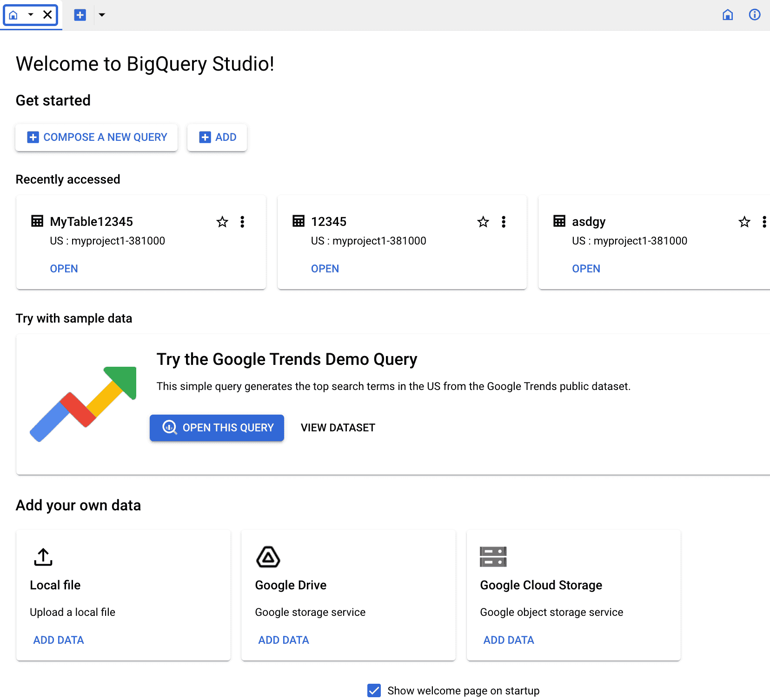The width and height of the screenshot is (770, 700).
Task: Click the home icon in the top right
Action: (x=728, y=15)
